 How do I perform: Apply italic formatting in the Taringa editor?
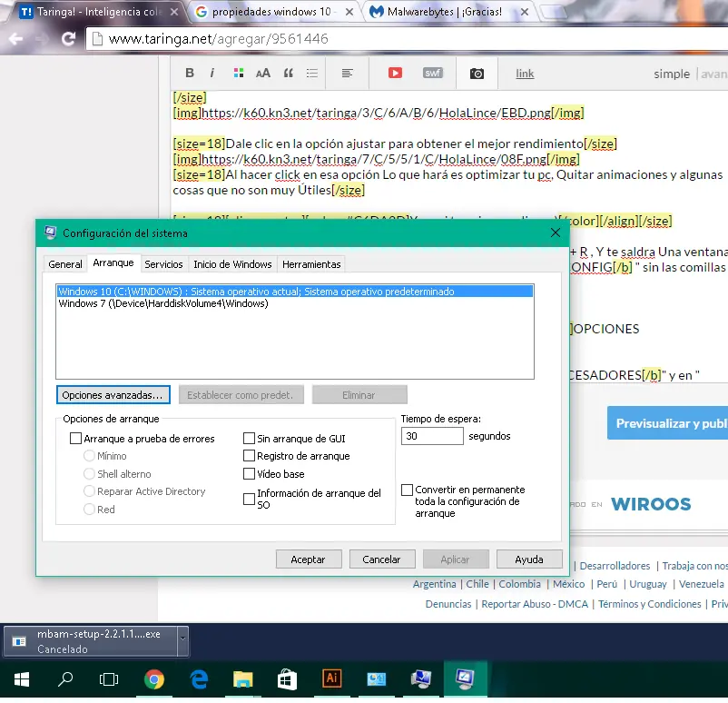coord(212,73)
